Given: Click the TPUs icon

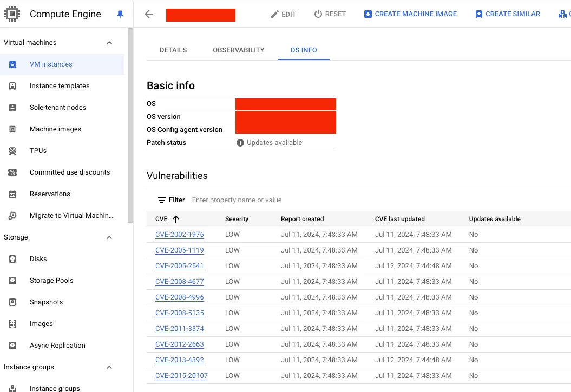Looking at the screenshot, I should click(12, 150).
